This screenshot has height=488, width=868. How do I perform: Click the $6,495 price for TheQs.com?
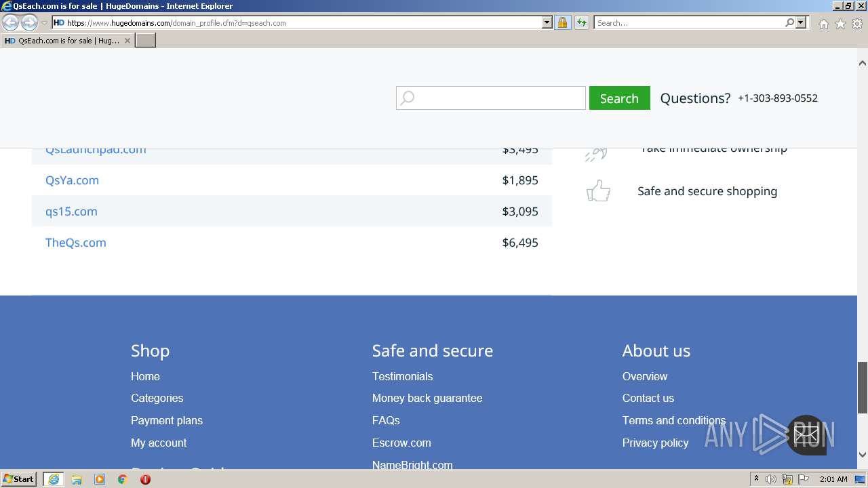520,243
